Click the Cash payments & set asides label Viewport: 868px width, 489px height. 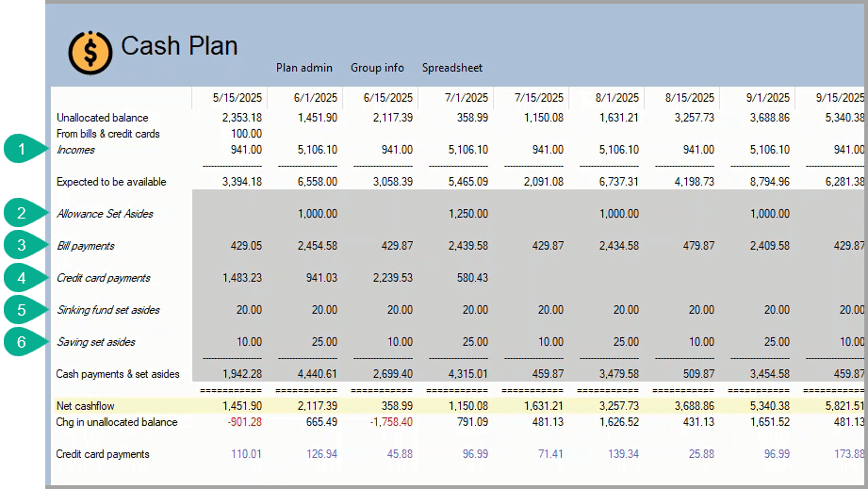118,374
